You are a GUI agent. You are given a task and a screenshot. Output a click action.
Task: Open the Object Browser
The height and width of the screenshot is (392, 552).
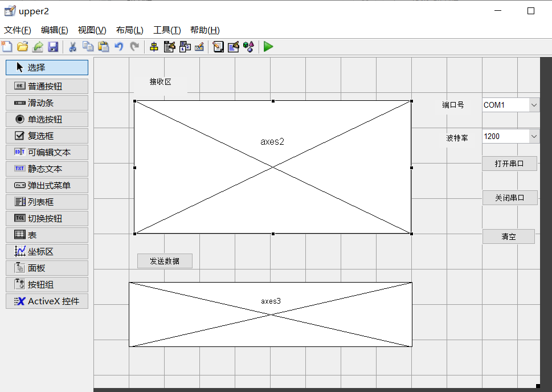[x=248, y=47]
